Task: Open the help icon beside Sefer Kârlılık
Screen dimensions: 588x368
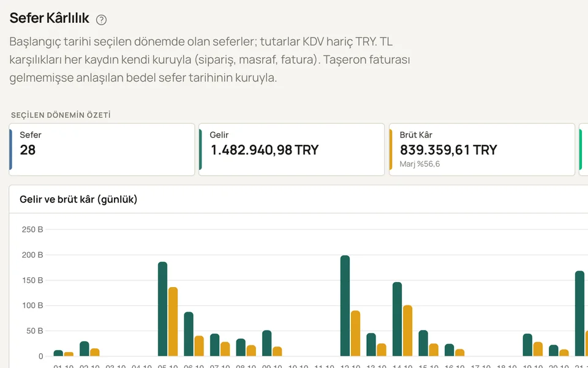Action: click(101, 20)
